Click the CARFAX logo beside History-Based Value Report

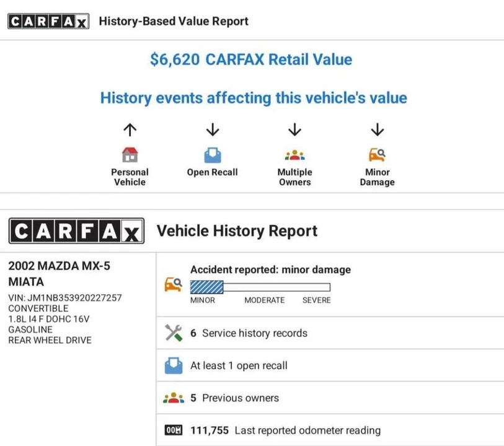click(x=48, y=21)
